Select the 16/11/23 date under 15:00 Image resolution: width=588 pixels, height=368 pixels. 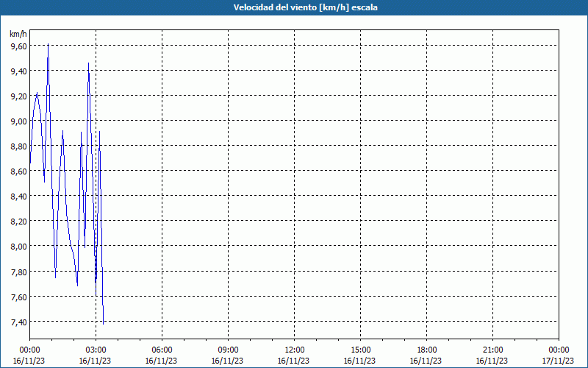[x=359, y=361]
